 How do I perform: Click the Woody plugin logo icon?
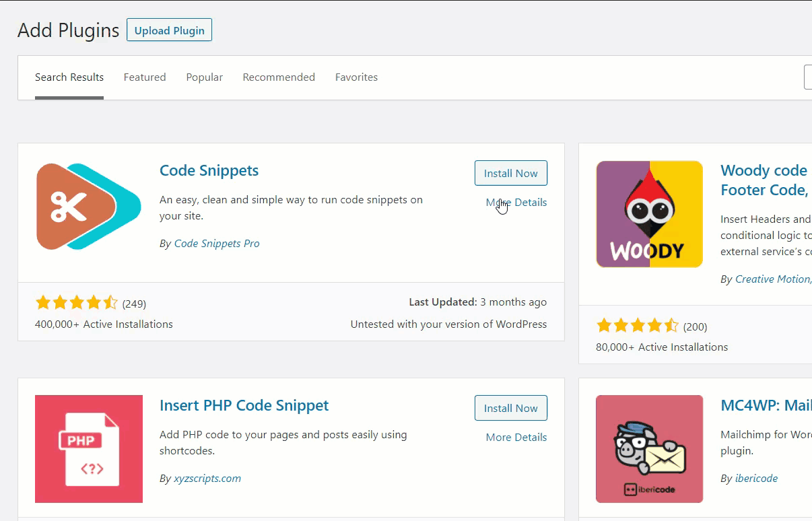649,214
